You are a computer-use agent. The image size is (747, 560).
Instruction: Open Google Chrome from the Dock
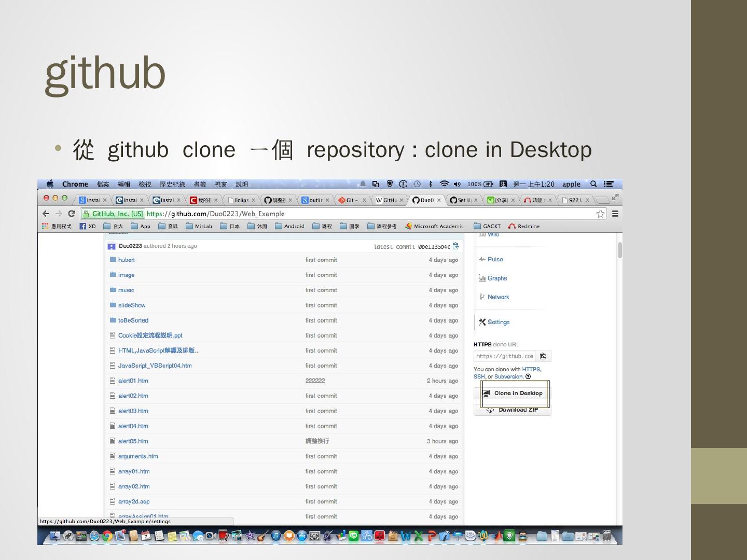point(107,536)
